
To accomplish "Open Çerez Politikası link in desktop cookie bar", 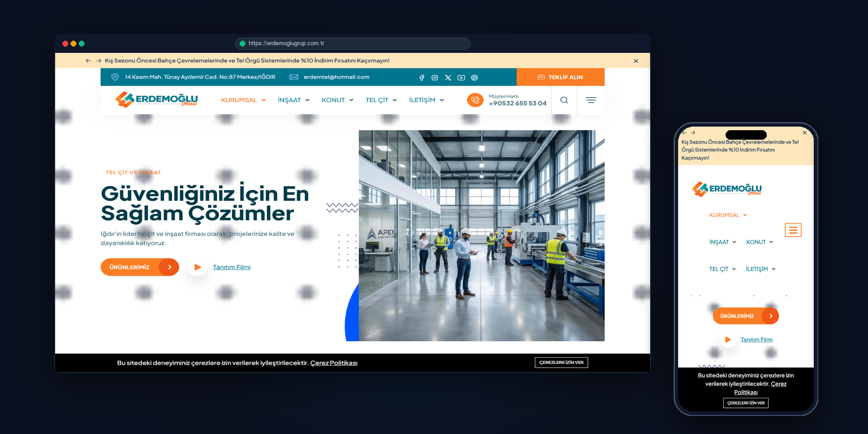I will click(x=334, y=363).
